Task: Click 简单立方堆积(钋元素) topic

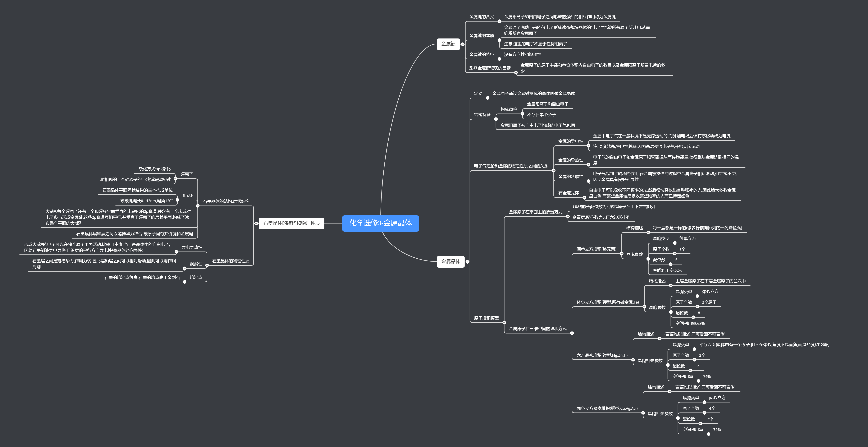Action: pyautogui.click(x=596, y=249)
